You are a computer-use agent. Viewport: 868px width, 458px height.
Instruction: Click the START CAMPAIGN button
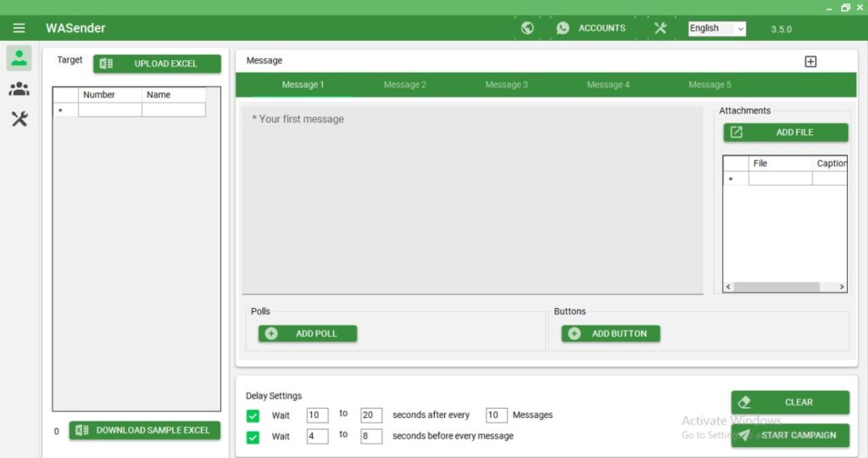(790, 435)
